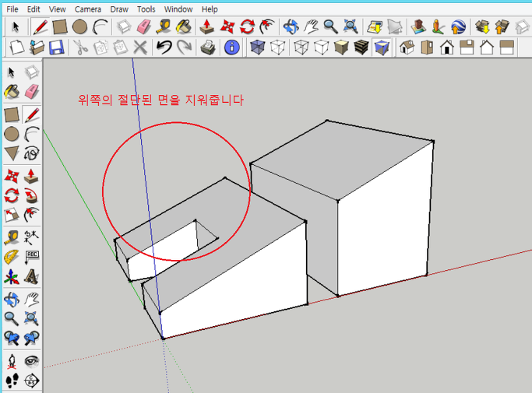The image size is (532, 393).
Task: Select the Scale tool
Action: click(12, 215)
